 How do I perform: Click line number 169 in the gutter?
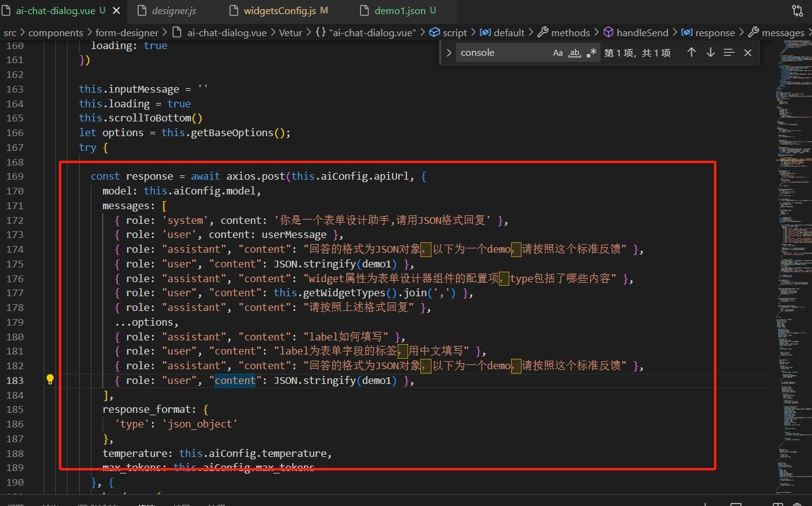point(14,176)
